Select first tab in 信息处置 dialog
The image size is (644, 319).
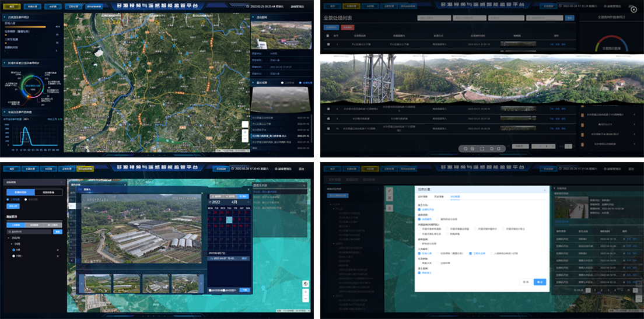click(x=424, y=197)
